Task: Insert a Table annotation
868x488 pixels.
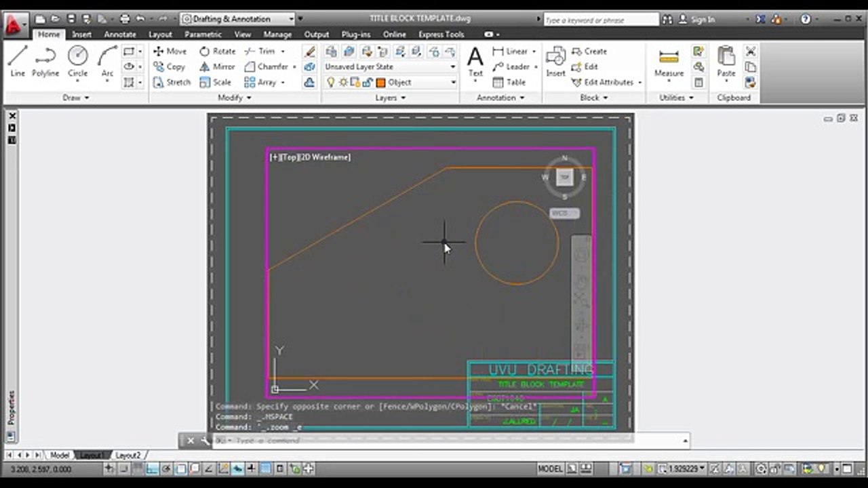Action: coord(509,82)
